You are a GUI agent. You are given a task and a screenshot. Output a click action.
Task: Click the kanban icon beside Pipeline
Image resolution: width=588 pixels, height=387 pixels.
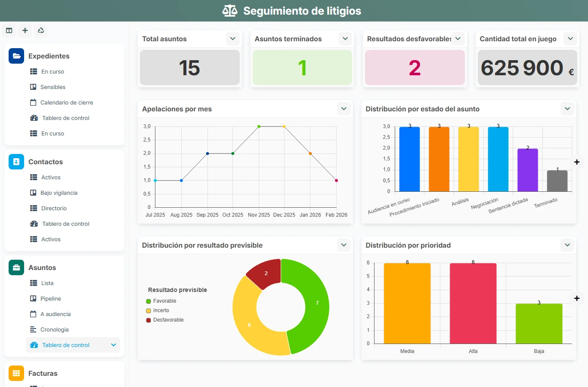(33, 298)
